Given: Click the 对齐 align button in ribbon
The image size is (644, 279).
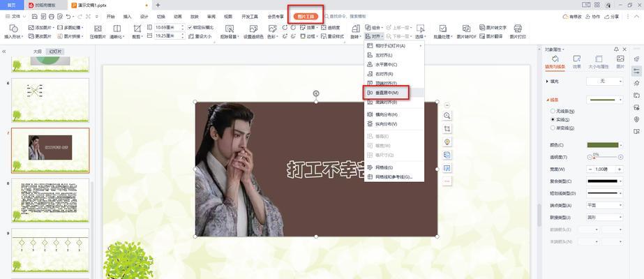Looking at the screenshot, I should (x=374, y=36).
